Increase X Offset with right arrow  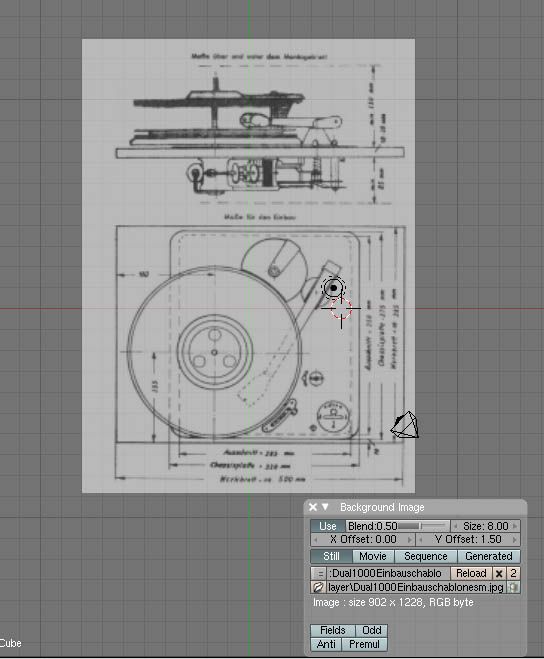pyautogui.click(x=410, y=539)
